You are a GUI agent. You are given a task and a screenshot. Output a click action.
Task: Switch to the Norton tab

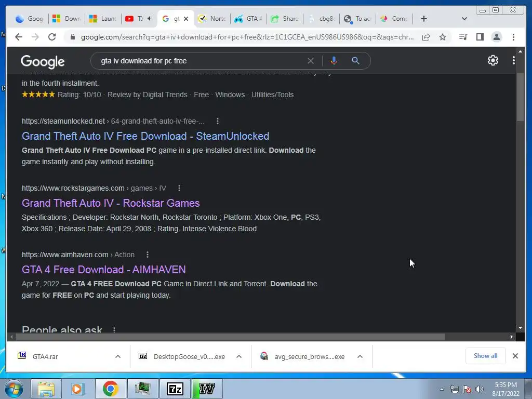click(x=212, y=19)
